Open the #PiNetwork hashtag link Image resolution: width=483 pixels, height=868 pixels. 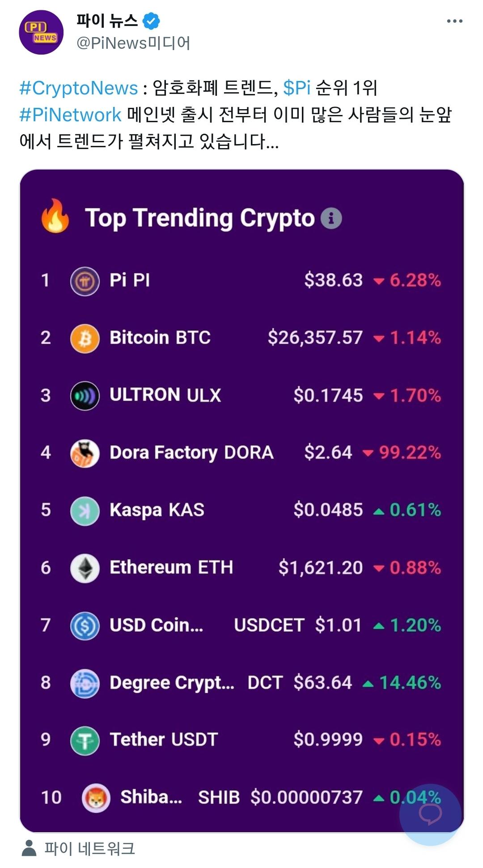point(71,115)
